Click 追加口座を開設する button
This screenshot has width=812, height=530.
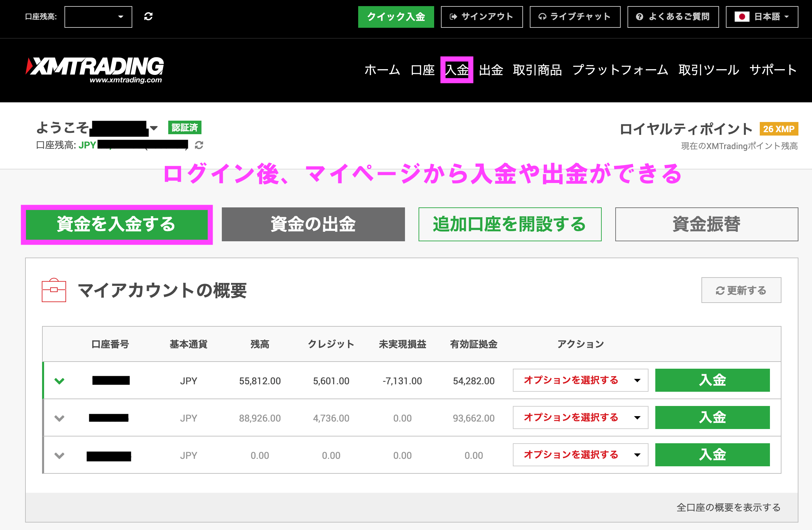pos(510,224)
